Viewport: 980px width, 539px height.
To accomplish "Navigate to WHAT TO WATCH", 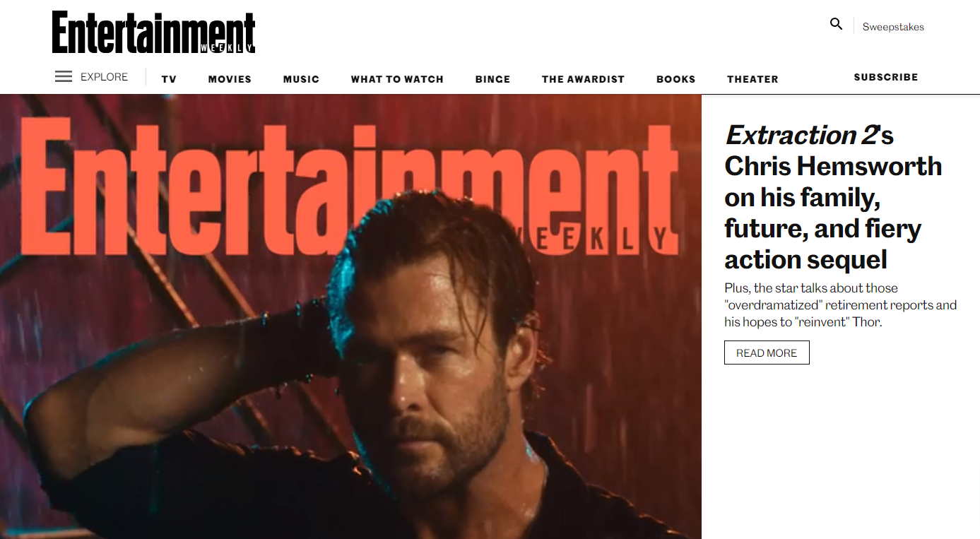I will [x=397, y=79].
